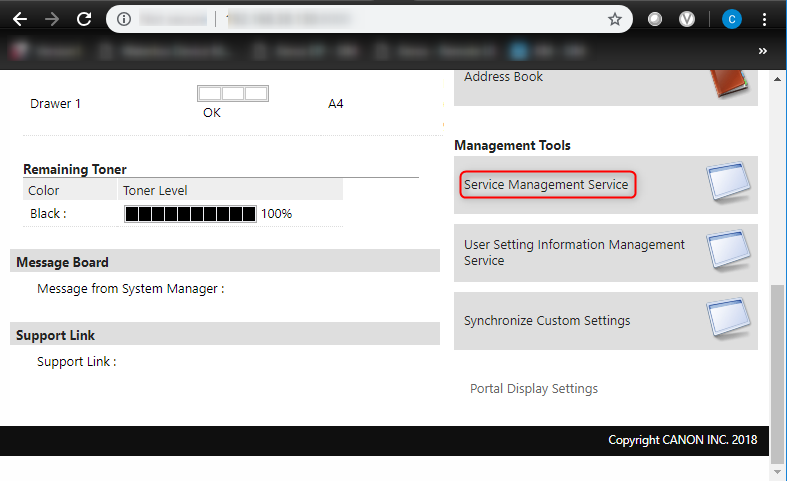
Task: Open Synchronize Custom Settings
Action: pyautogui.click(x=546, y=321)
